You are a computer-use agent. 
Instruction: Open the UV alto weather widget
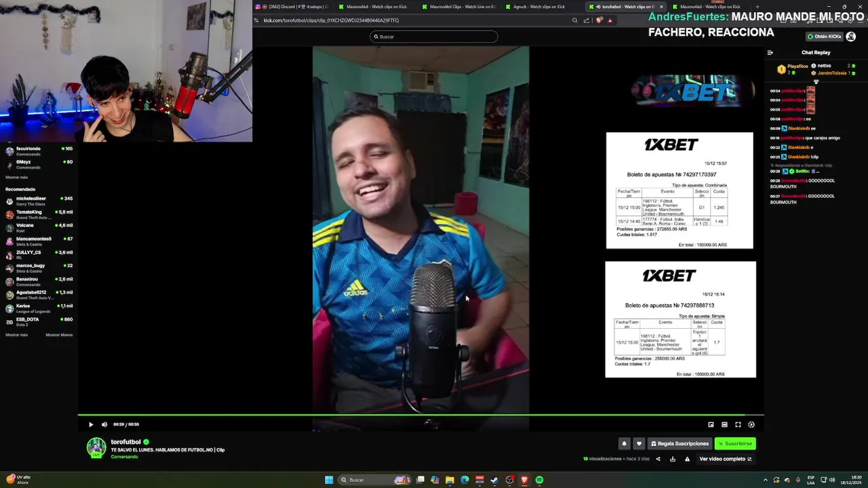19,480
